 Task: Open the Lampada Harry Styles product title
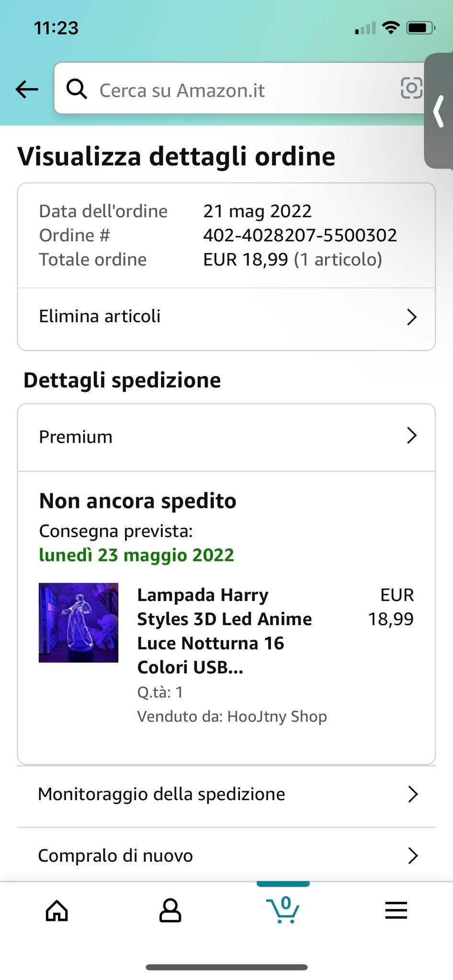tap(224, 631)
